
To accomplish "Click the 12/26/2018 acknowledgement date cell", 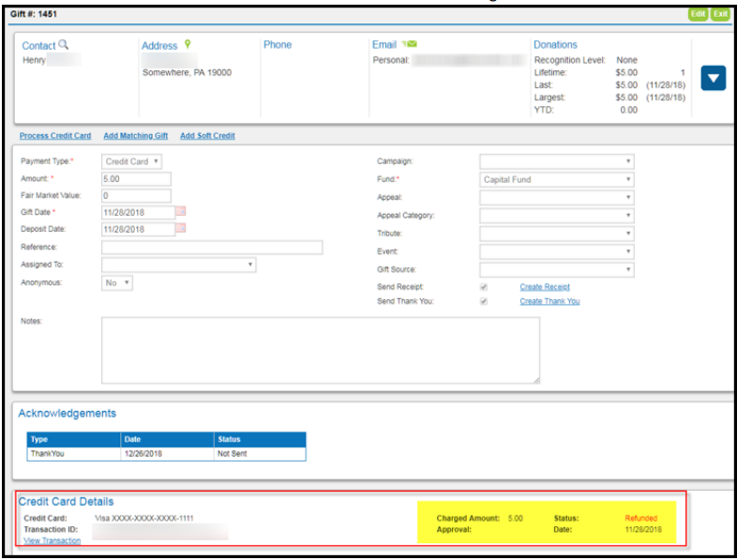I will tap(167, 454).
